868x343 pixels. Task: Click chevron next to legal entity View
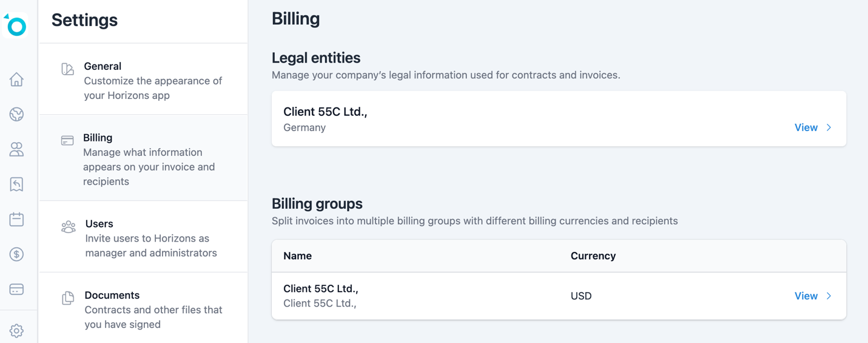click(x=829, y=127)
